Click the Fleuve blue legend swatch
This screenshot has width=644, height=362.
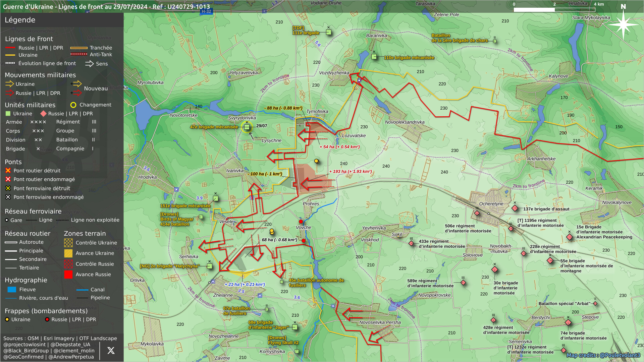(12, 290)
